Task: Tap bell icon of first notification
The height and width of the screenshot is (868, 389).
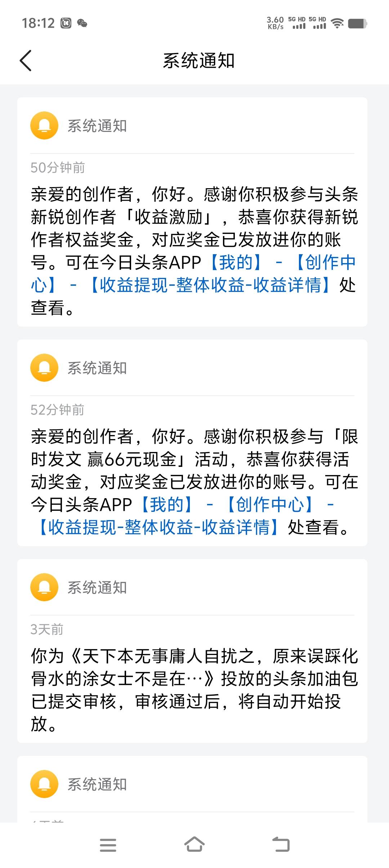Action: click(44, 125)
